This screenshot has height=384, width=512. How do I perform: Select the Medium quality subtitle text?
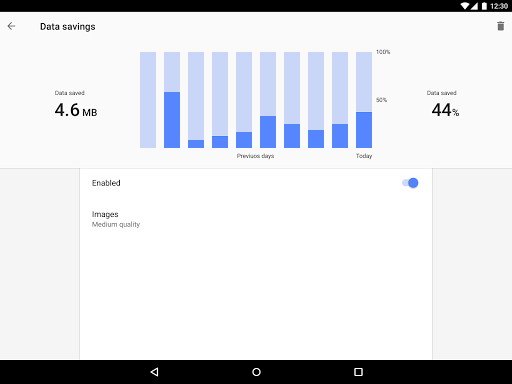point(116,224)
